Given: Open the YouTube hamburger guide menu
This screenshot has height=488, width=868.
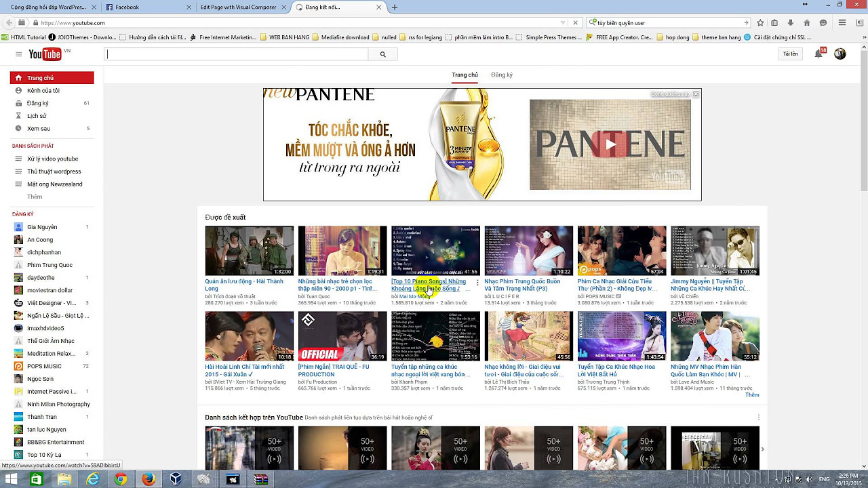Looking at the screenshot, I should point(18,54).
